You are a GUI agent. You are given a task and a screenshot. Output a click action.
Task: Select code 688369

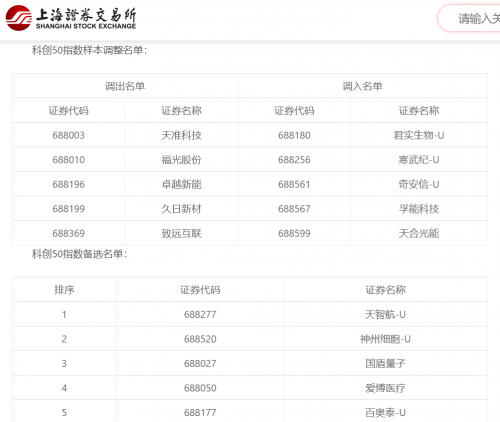[68, 233]
